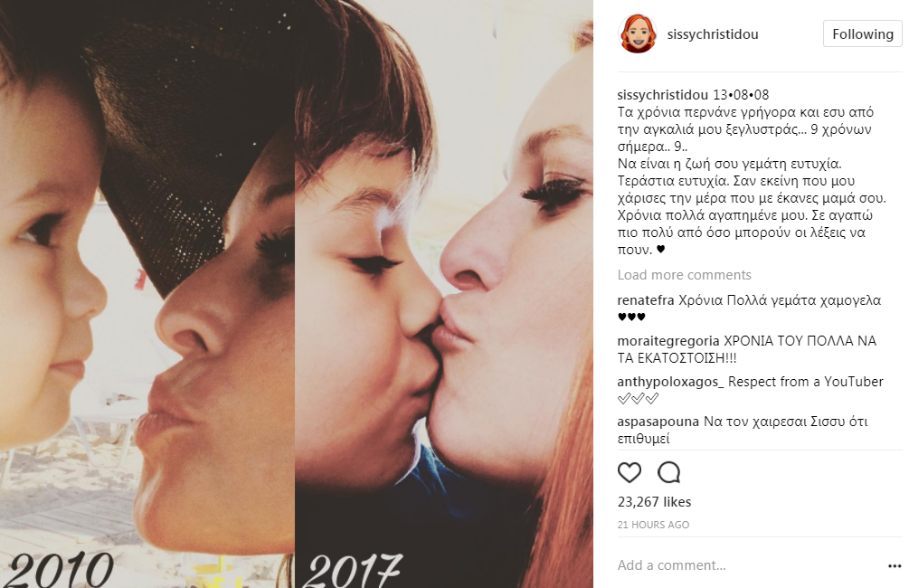Open sissychristidou profile from header username
Screen dimensions: 909x588
coord(713,34)
